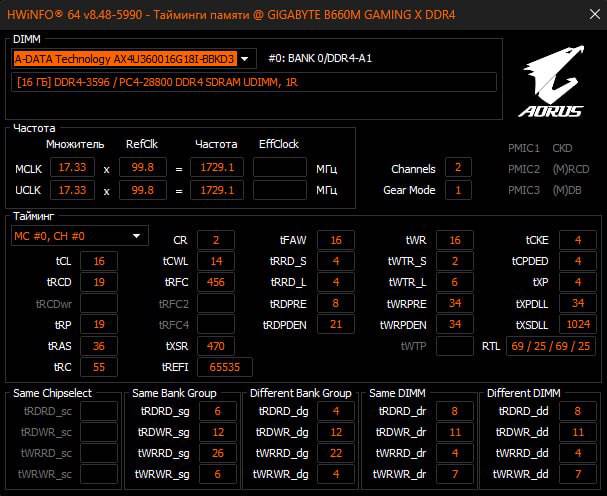Click the CR value 2
The width and height of the screenshot is (607, 496).
216,240
